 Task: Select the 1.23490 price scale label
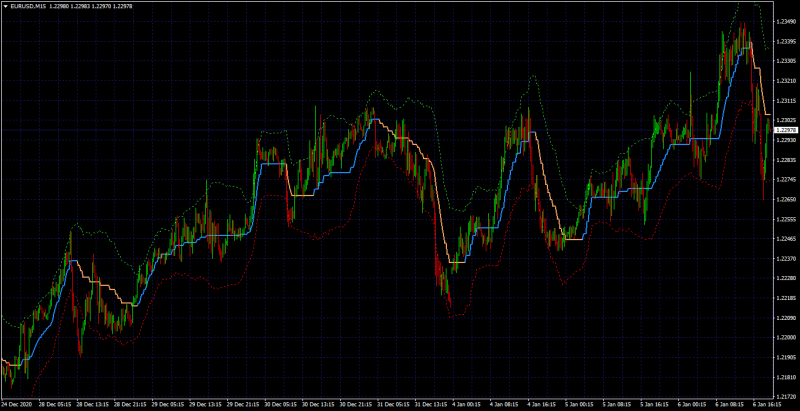[785, 22]
